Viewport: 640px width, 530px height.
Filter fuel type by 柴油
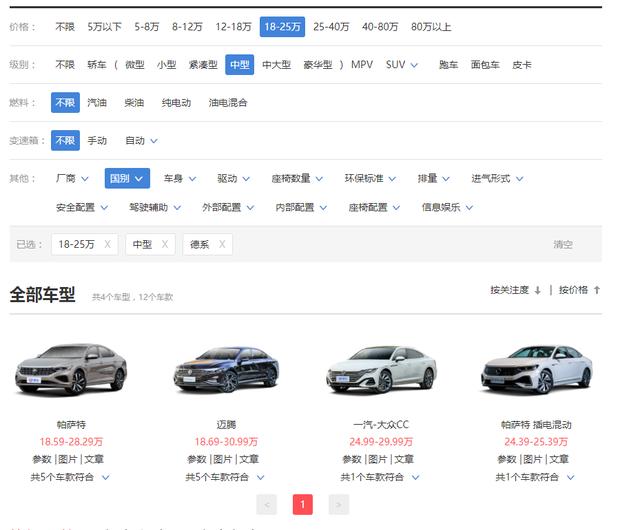coord(134,103)
